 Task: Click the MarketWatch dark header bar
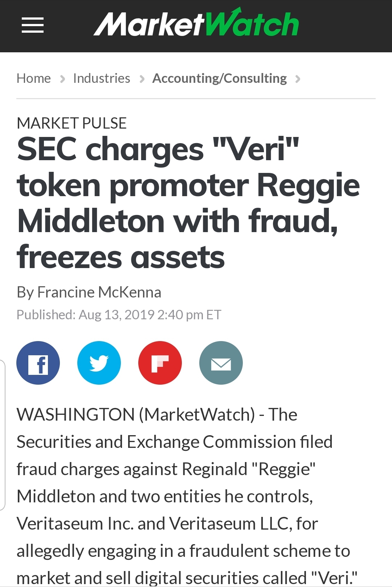point(345,25)
